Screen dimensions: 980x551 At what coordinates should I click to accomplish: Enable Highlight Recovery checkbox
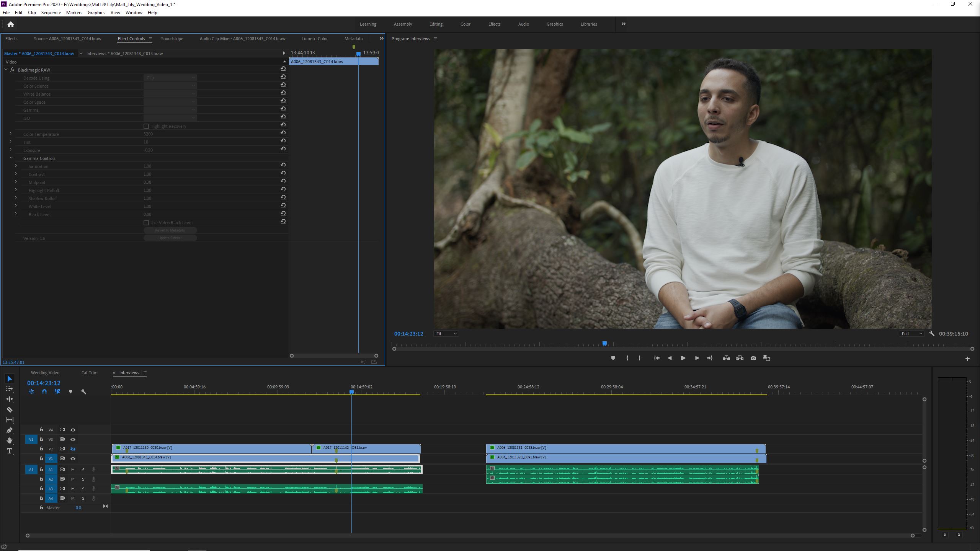146,126
